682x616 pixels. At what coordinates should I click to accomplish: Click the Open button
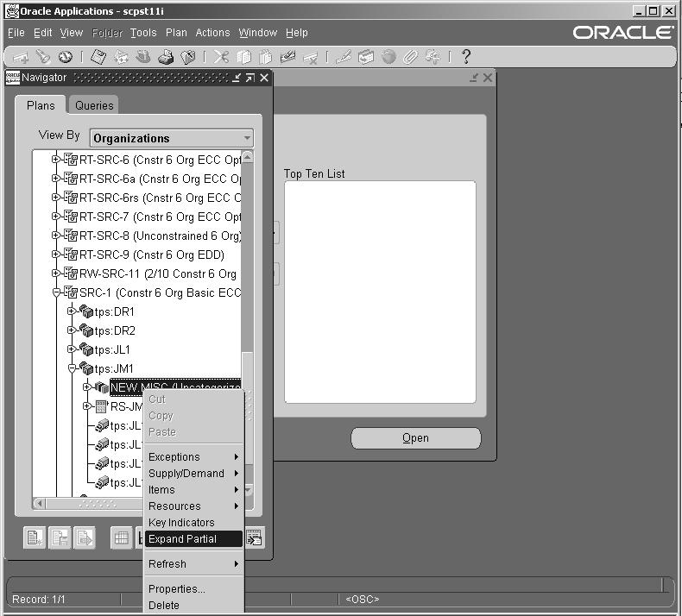416,438
